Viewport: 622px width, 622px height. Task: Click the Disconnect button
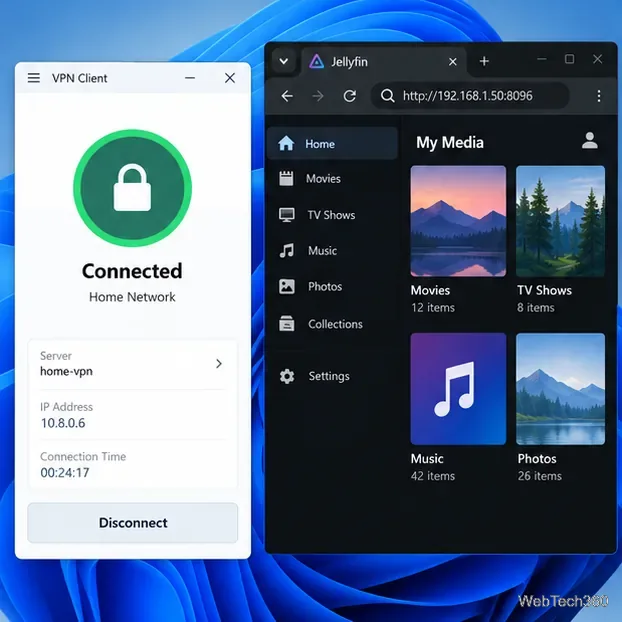[133, 522]
